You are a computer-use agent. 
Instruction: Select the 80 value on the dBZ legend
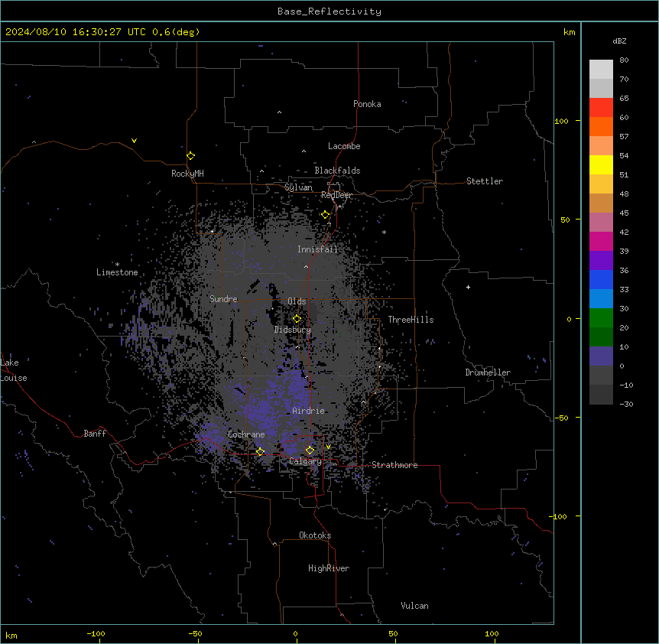pos(624,60)
